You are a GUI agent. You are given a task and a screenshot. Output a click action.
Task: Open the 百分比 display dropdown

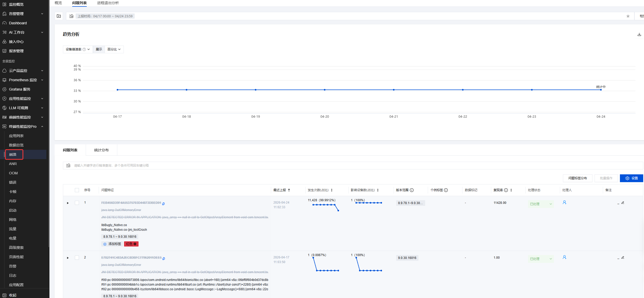pos(114,49)
